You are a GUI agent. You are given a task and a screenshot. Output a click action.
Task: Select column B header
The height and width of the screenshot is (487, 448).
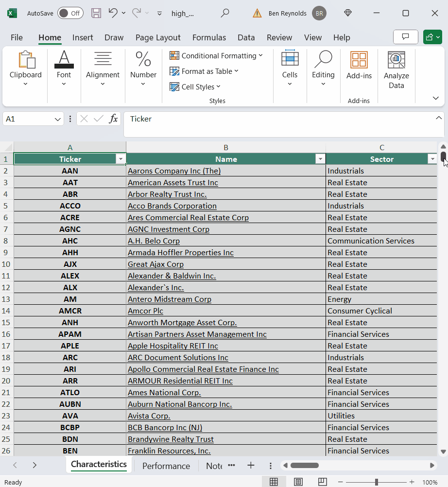tap(226, 148)
